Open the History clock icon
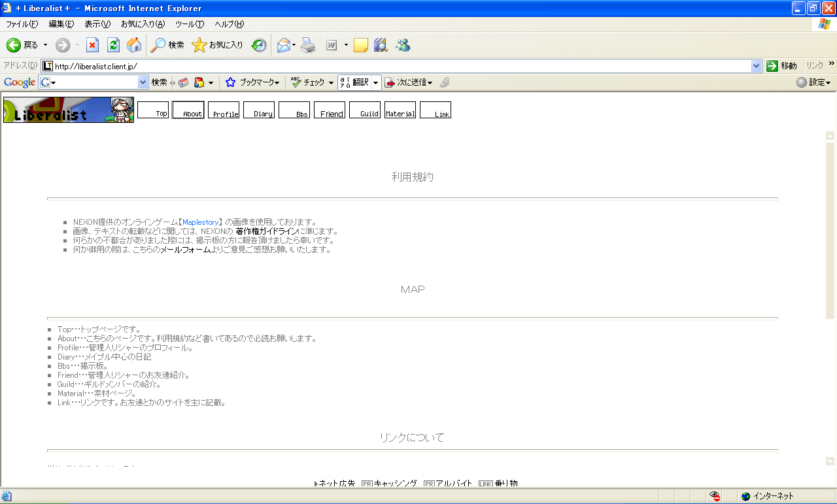 [x=260, y=45]
